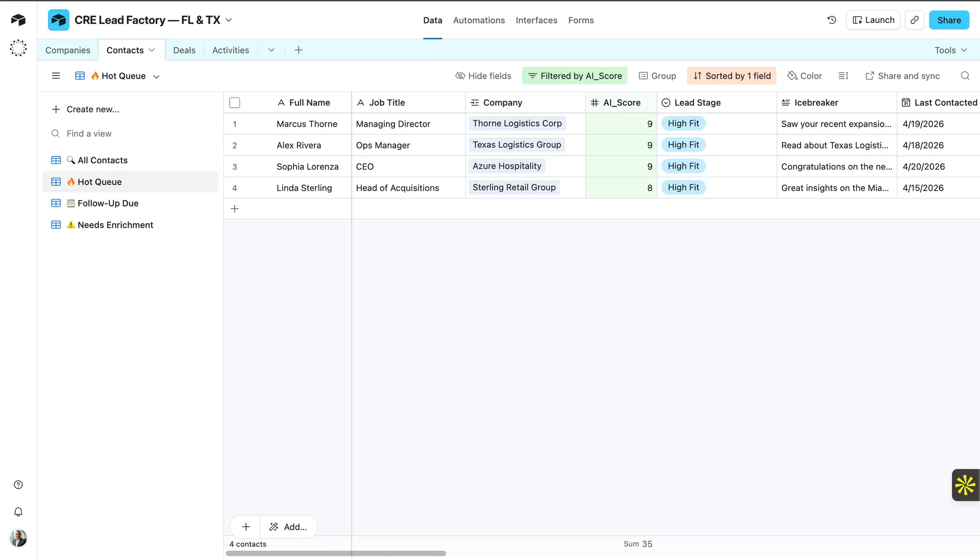Open the Tools dropdown
The image size is (980, 558).
click(950, 50)
